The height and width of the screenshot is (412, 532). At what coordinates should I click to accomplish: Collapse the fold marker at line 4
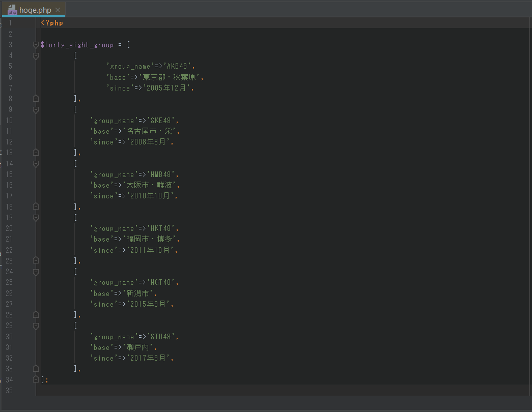pyautogui.click(x=36, y=55)
